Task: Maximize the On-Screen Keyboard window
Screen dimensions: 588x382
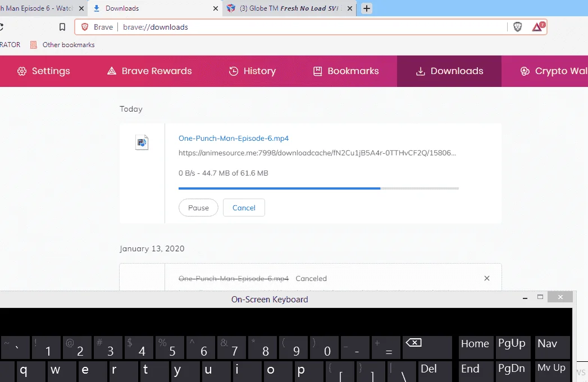Action: coord(540,297)
